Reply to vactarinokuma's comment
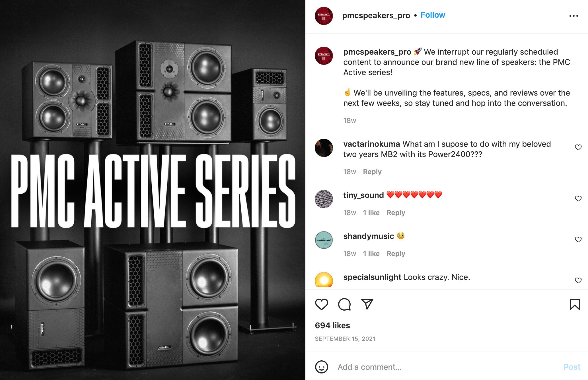588x380 pixels. pyautogui.click(x=372, y=172)
